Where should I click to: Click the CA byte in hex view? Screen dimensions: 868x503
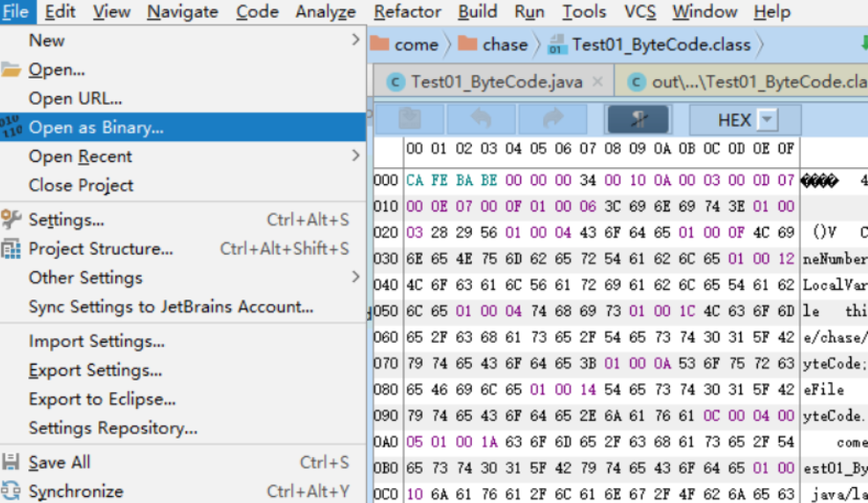pyautogui.click(x=414, y=181)
